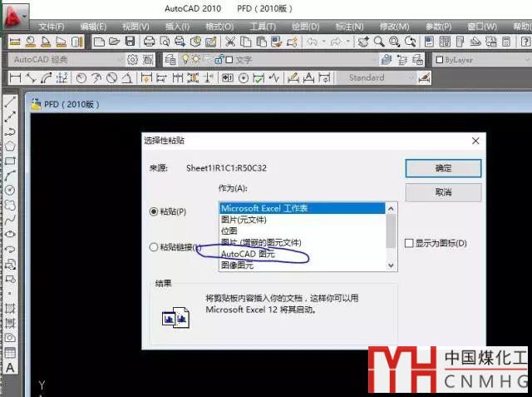Click the Aligned dimension tool

(x=31, y=77)
